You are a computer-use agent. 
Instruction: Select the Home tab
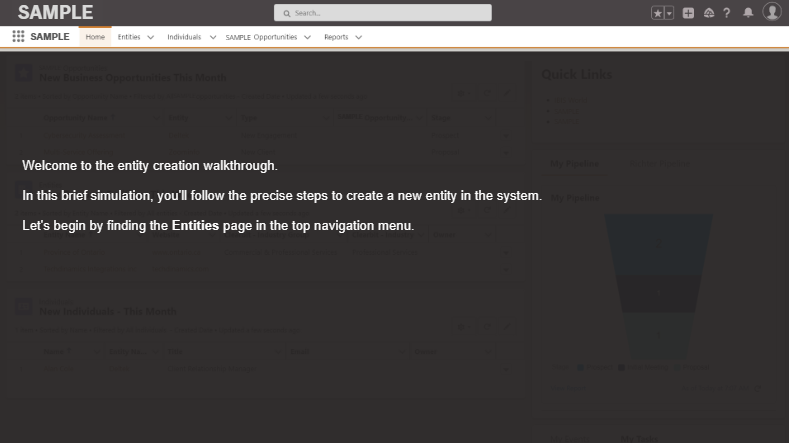tap(95, 37)
